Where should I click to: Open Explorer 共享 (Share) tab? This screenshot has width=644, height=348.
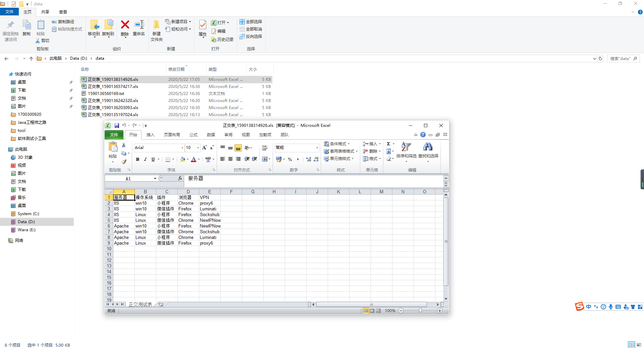pos(45,12)
